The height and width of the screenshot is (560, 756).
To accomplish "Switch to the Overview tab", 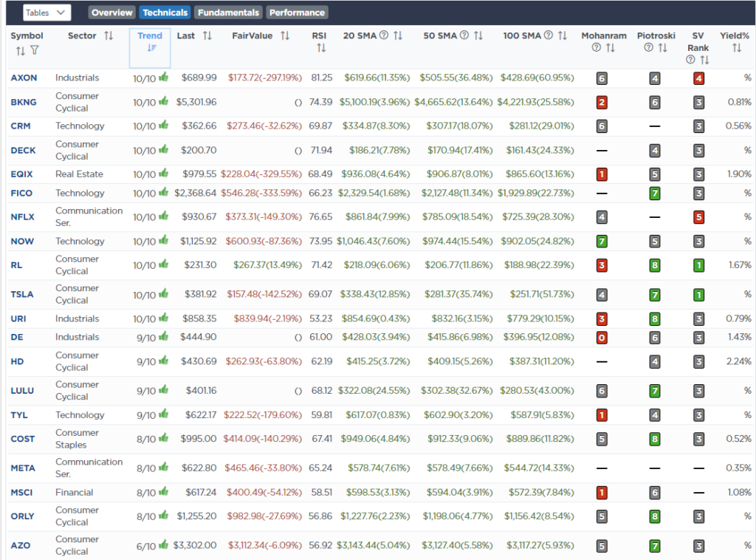I will tap(112, 13).
